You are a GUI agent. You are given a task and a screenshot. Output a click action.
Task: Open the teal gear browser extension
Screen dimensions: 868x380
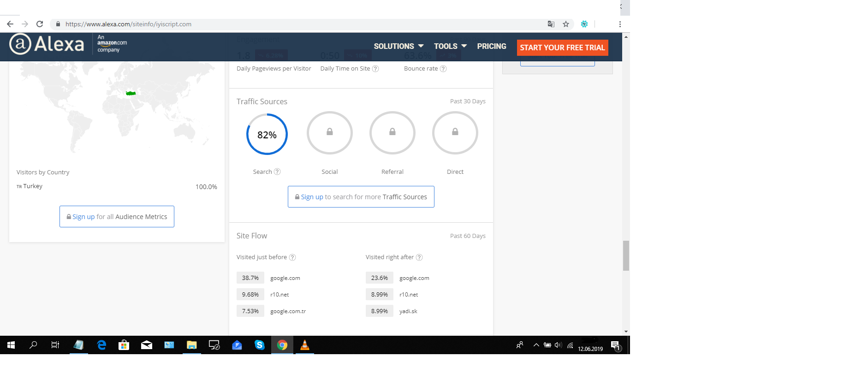coord(584,24)
